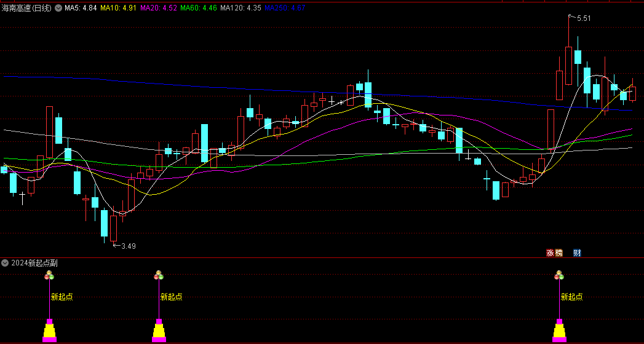Expand the 海南高速 main chart indicator dropdown

coord(58,8)
